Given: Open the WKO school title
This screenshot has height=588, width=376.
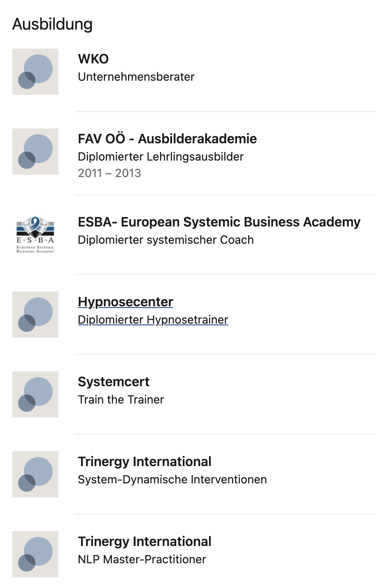Looking at the screenshot, I should [93, 59].
